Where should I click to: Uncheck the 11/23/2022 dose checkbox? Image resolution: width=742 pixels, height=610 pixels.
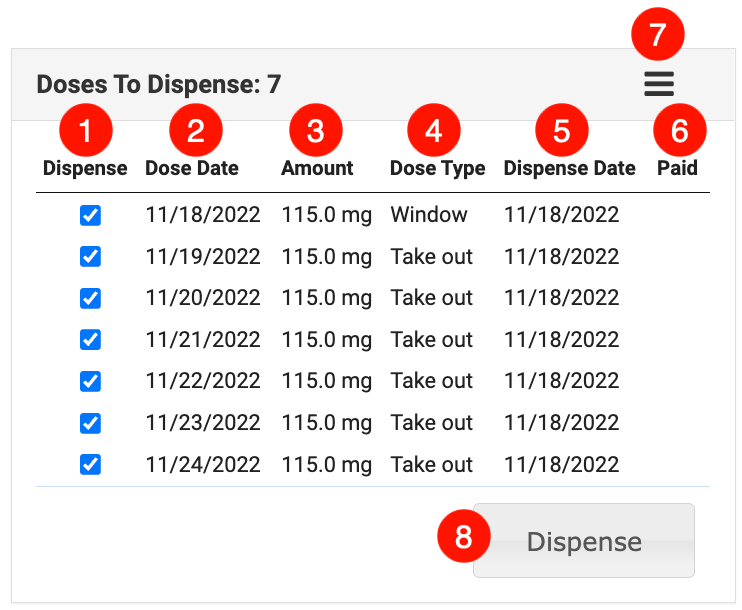(x=90, y=423)
